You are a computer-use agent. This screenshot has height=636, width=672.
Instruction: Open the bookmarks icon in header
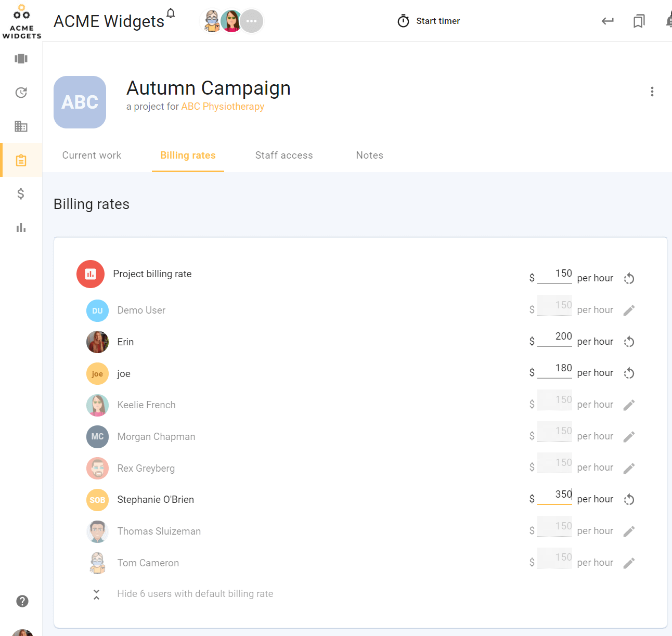pyautogui.click(x=639, y=21)
